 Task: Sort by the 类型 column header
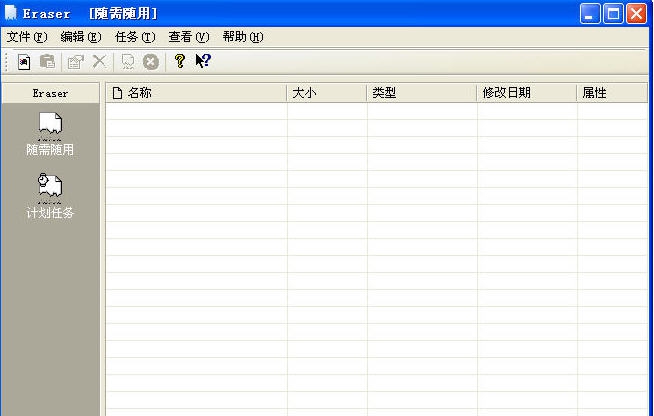[x=422, y=93]
